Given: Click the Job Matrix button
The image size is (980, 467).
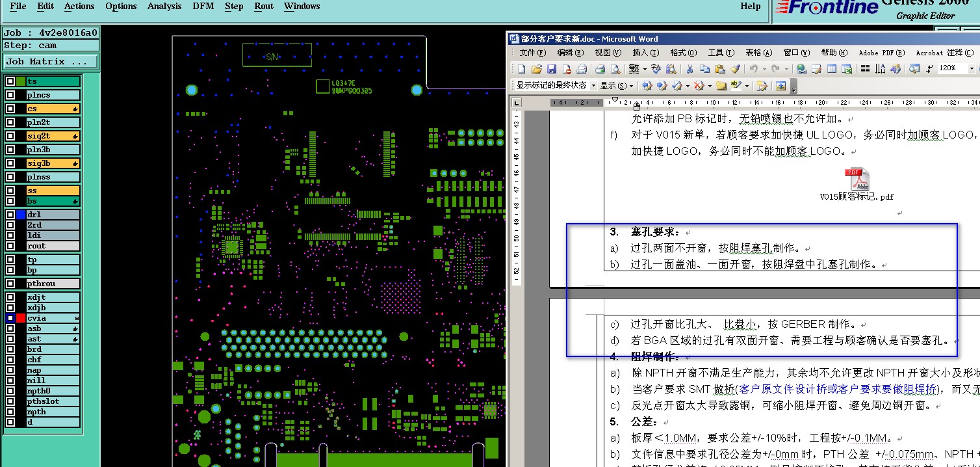Looking at the screenshot, I should tap(51, 61).
